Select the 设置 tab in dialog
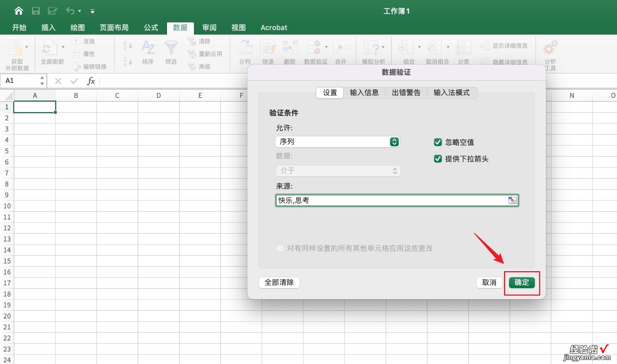The width and height of the screenshot is (617, 364). [x=330, y=93]
